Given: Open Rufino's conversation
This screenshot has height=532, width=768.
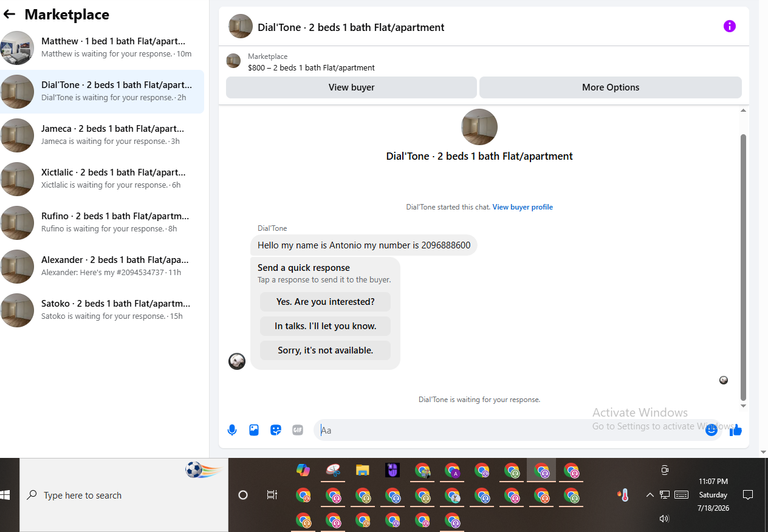Looking at the screenshot, I should 102,223.
